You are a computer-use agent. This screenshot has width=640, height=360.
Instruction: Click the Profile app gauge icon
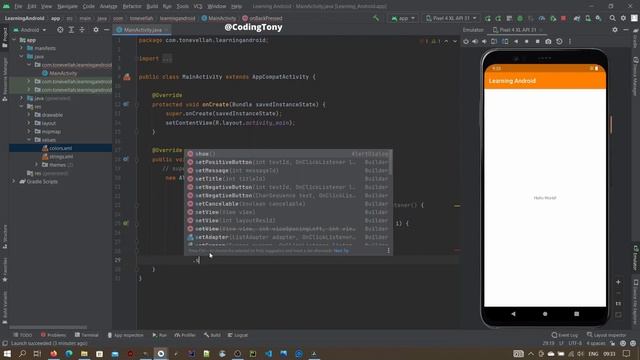[x=542, y=18]
